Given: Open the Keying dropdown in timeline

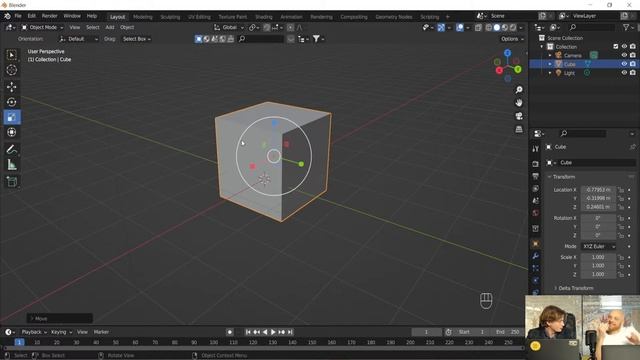Looking at the screenshot, I should click(x=61, y=332).
